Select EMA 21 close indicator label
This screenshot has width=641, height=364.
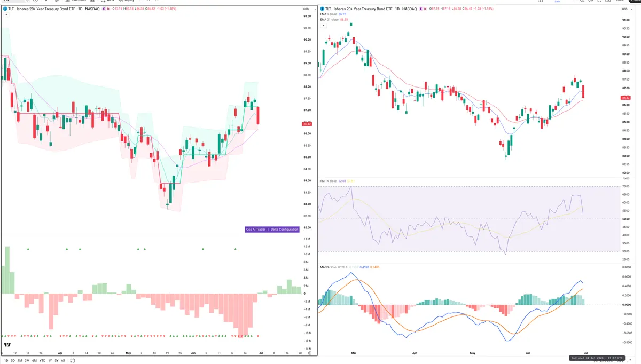pyautogui.click(x=329, y=19)
